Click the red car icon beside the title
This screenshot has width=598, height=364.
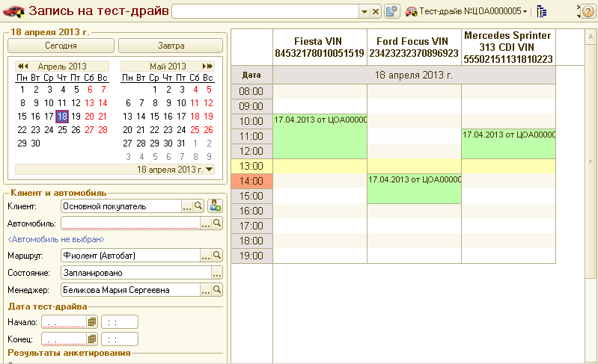pos(13,11)
